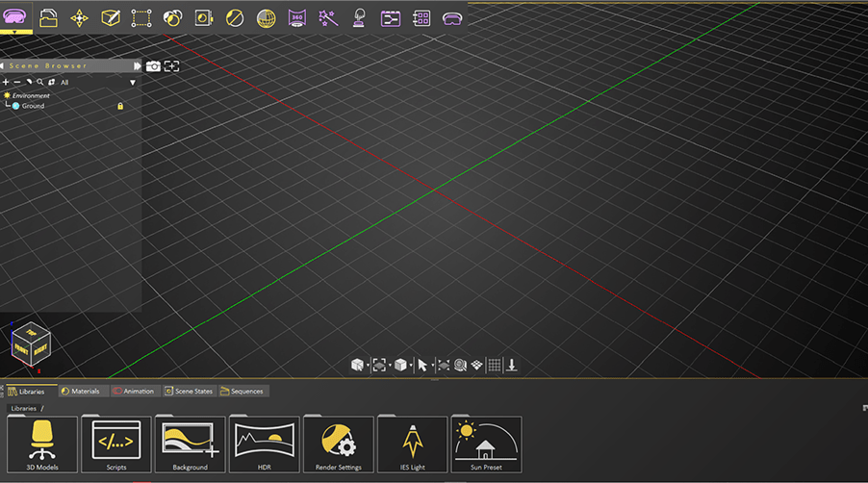Click the tag icon in Scene Browser toolbar
This screenshot has width=868, height=483.
click(29, 82)
